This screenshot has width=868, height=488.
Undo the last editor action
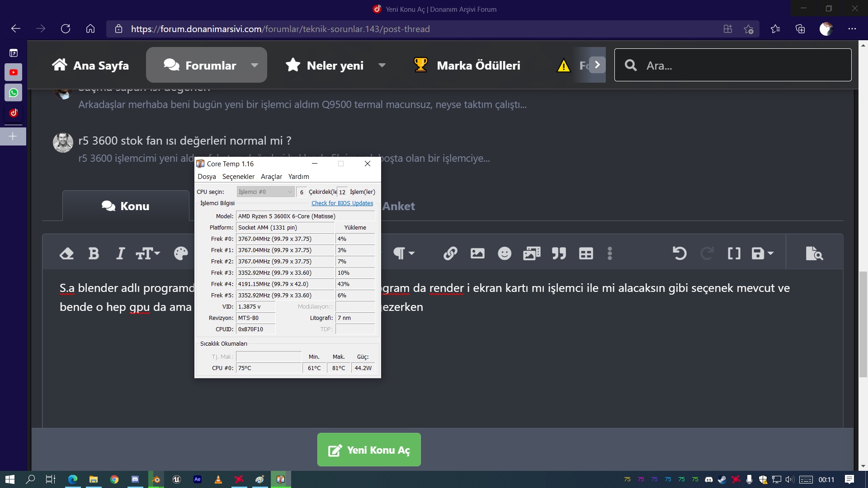[679, 253]
